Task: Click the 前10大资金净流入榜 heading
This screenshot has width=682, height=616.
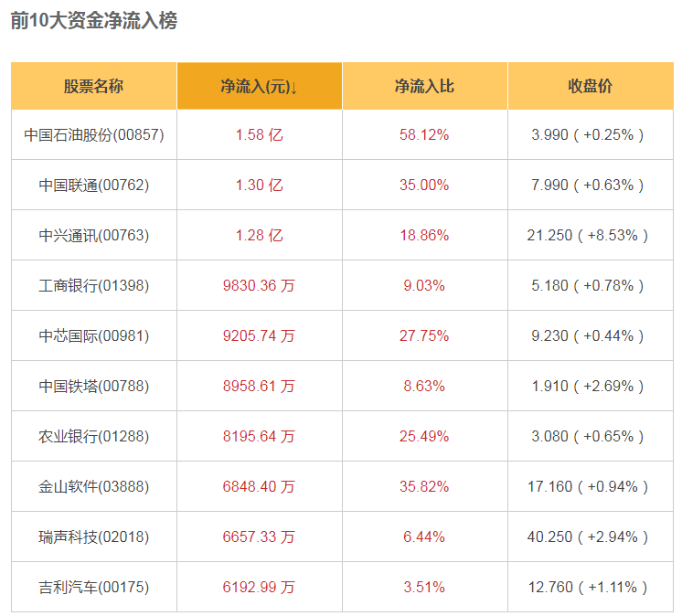Action: pyautogui.click(x=94, y=21)
